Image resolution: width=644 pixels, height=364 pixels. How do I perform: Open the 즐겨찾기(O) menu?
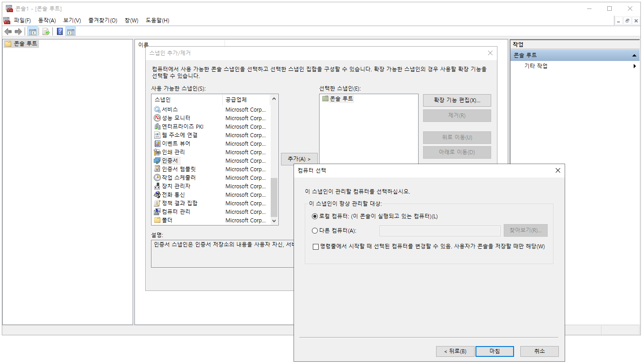[x=103, y=21]
